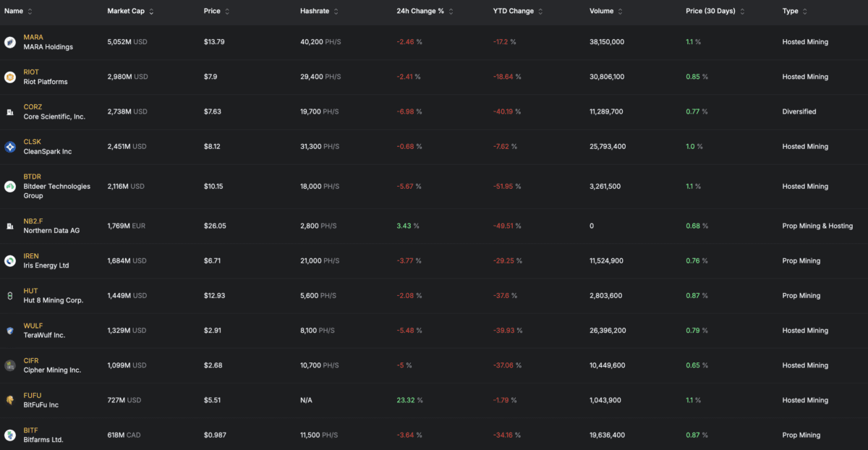Open the MARA ticker link

(x=33, y=37)
